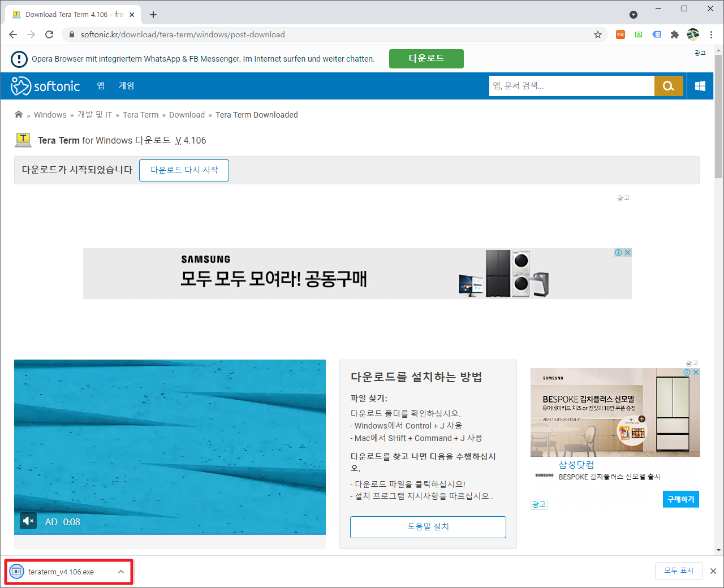Screen dimensions: 724x588
Task: Click the address bar URL
Action: click(x=183, y=34)
